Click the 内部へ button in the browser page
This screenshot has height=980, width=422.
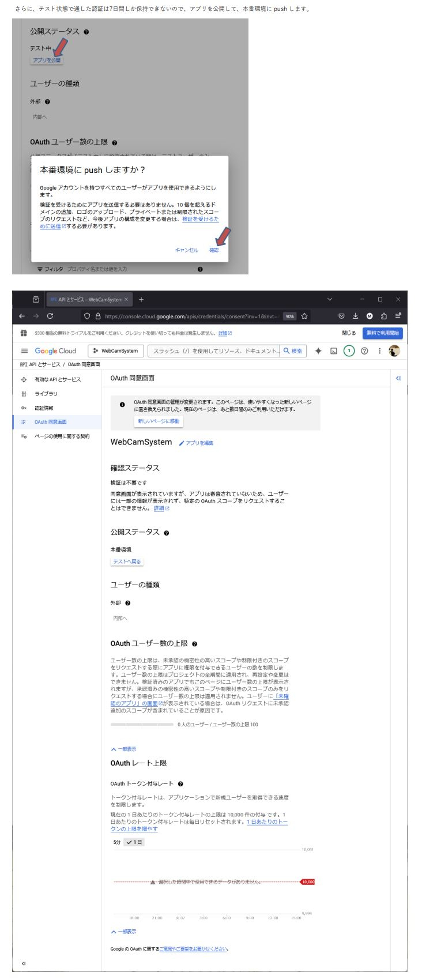120,618
